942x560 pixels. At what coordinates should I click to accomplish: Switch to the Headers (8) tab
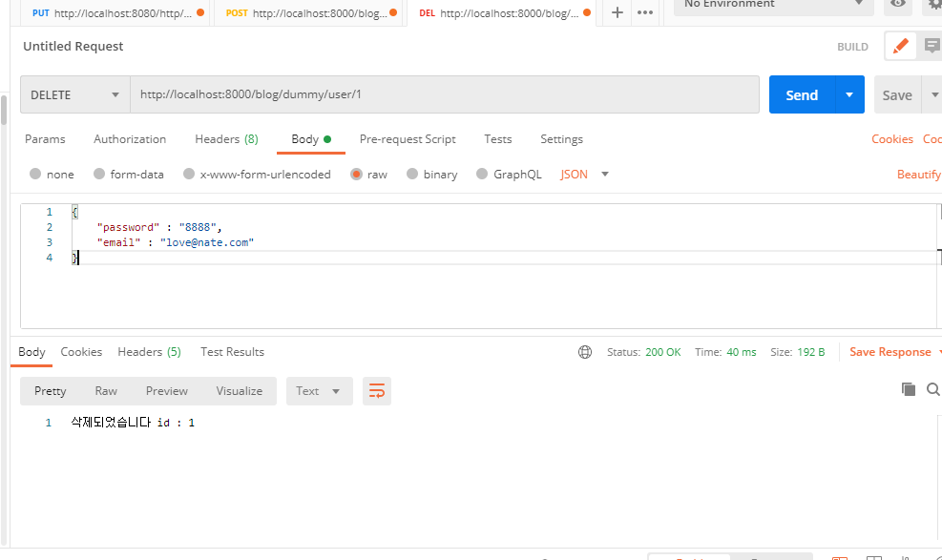(x=226, y=139)
